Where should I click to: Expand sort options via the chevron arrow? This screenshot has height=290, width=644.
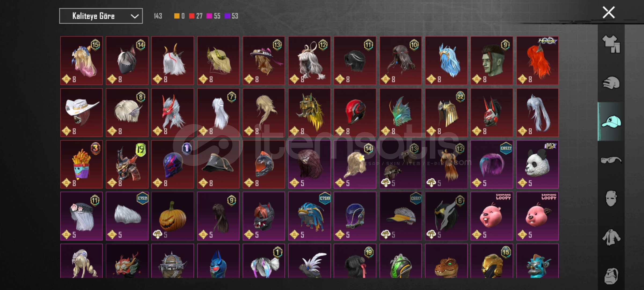pos(134,16)
